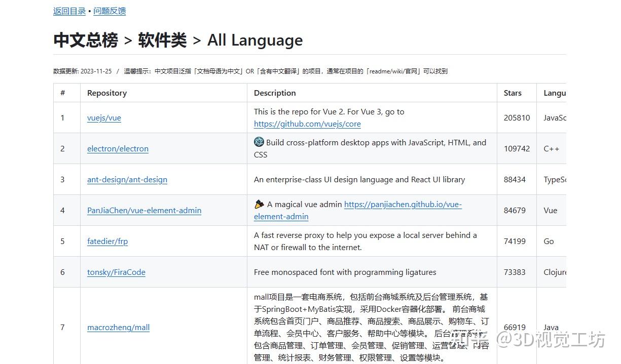Open the tonsky/FiraCode repository link
This screenshot has width=621, height=364.
[x=116, y=272]
